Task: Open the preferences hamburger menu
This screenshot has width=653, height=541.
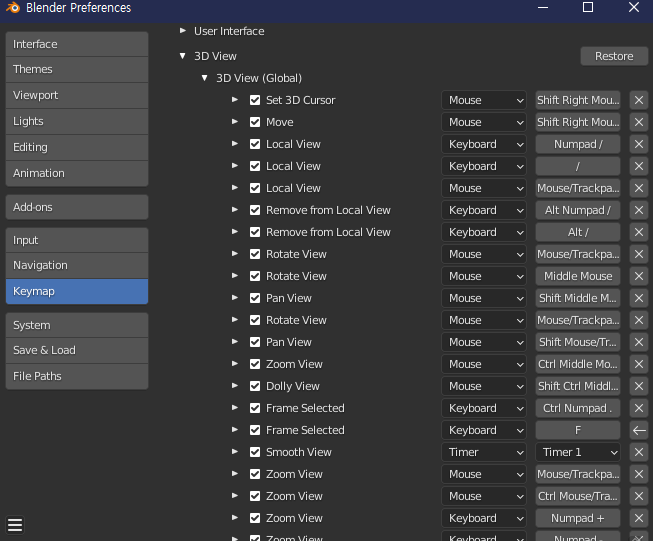Action: pos(15,525)
